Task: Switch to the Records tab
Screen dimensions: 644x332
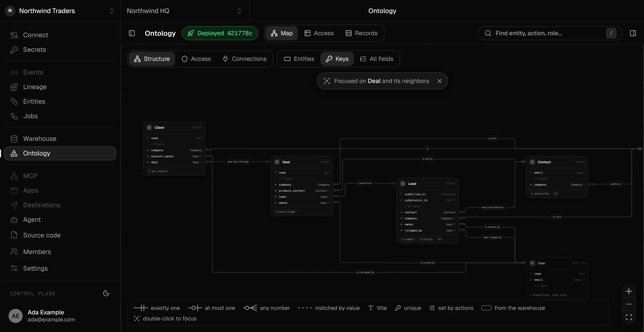Action: (361, 33)
